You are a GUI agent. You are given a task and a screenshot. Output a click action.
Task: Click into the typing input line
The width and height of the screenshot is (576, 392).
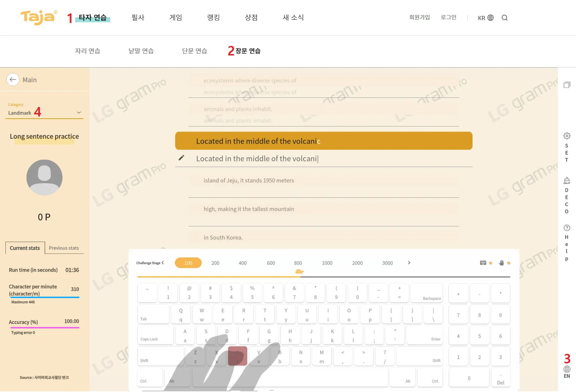[x=324, y=159]
